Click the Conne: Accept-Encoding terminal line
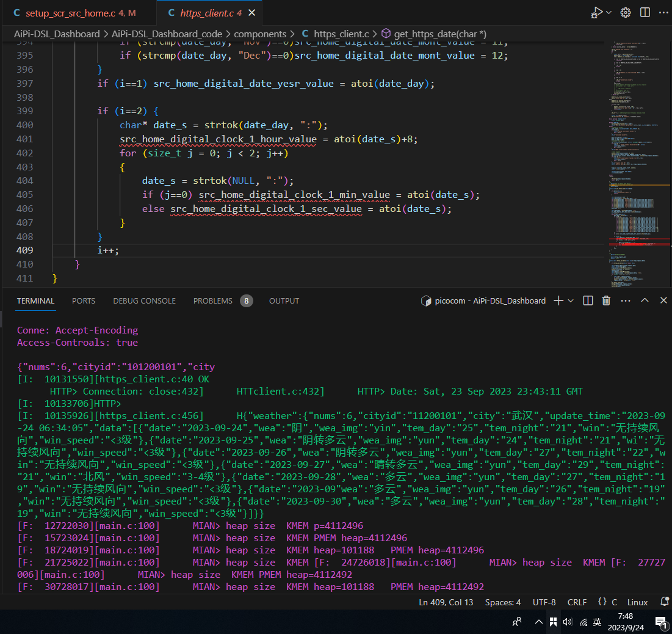The image size is (672, 634). [x=78, y=330]
